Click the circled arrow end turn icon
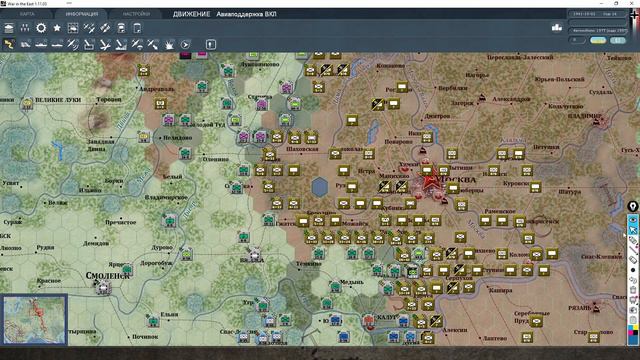 pyautogui.click(x=185, y=44)
